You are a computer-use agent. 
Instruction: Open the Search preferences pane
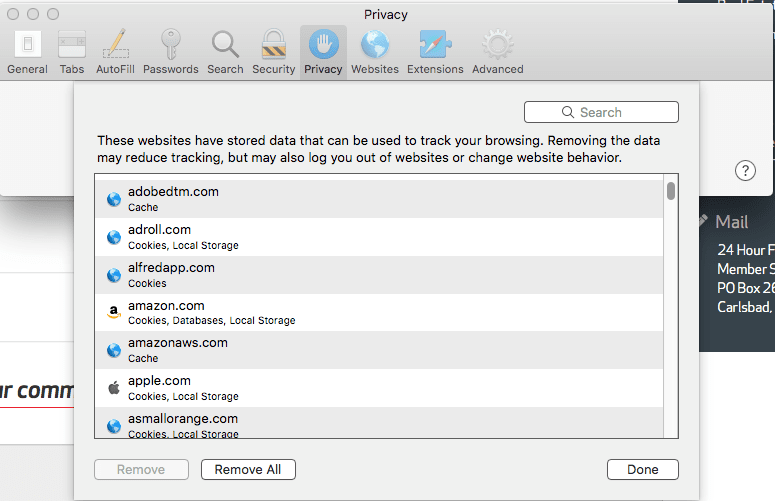point(225,52)
